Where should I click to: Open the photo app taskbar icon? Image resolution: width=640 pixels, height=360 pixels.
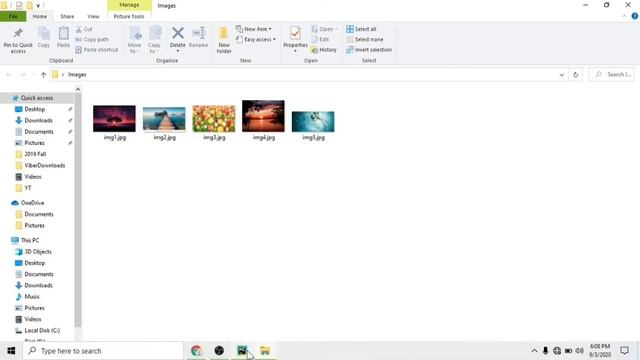(x=242, y=351)
